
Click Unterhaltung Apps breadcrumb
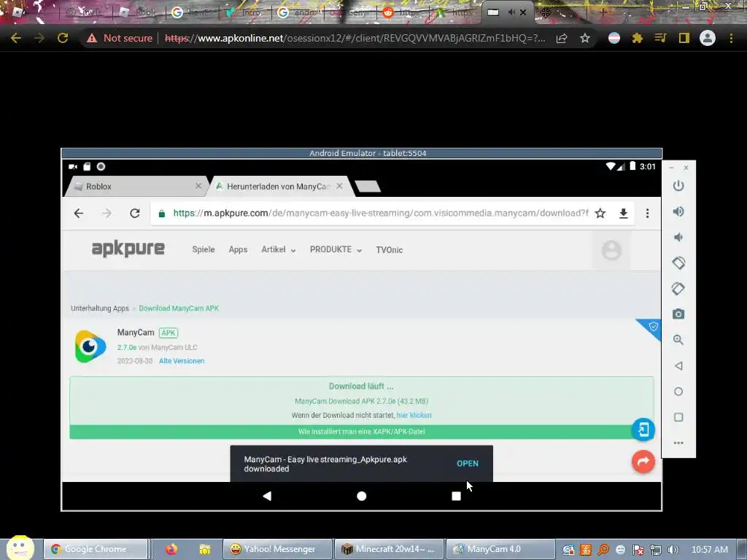(100, 308)
